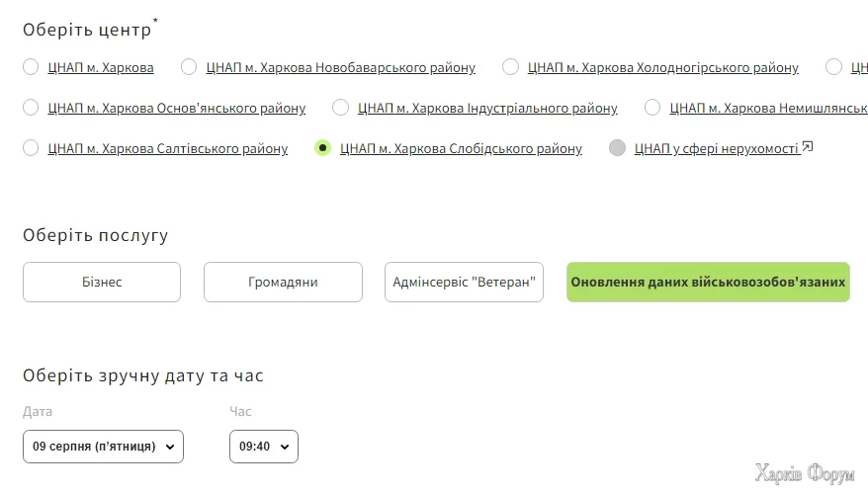Open the ЦНАП Слобідського району link text
The image size is (868, 493).
[x=461, y=148]
